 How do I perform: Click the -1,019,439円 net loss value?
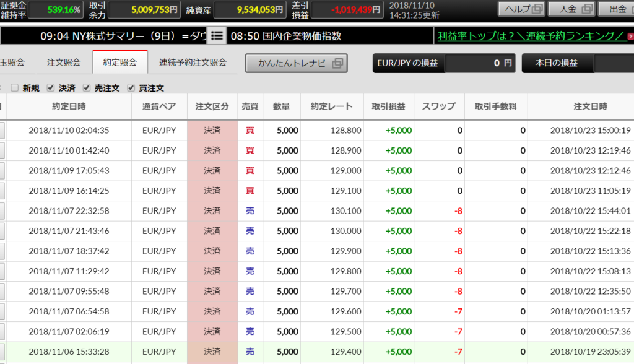pos(356,10)
